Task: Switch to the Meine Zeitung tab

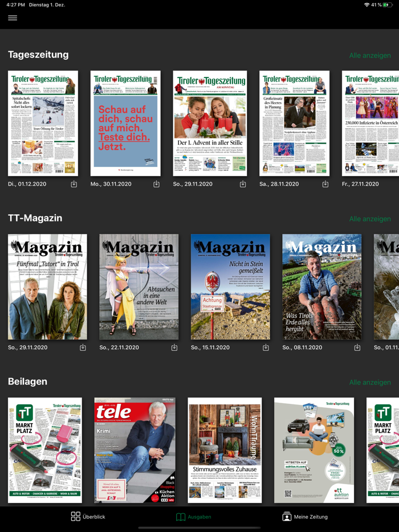Action: coord(305,517)
